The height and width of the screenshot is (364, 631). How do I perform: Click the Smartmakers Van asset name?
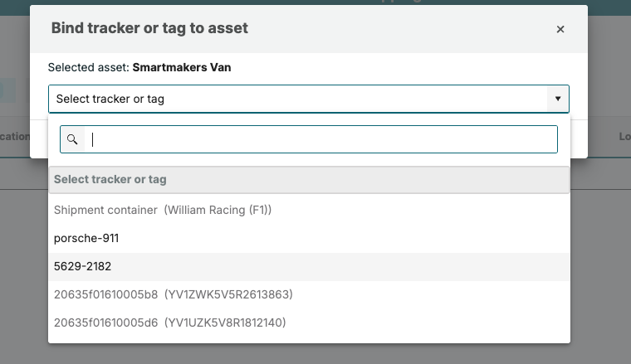[181, 67]
